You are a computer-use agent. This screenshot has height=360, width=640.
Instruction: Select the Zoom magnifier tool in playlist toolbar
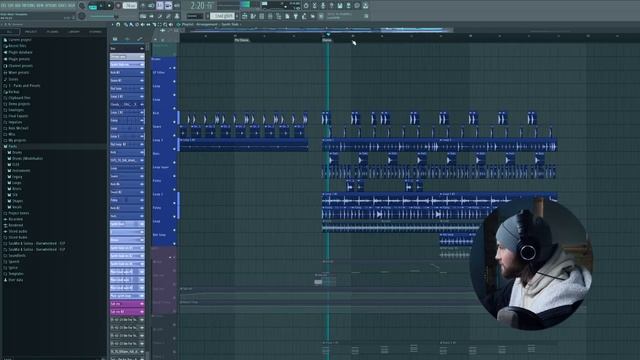tap(165, 24)
